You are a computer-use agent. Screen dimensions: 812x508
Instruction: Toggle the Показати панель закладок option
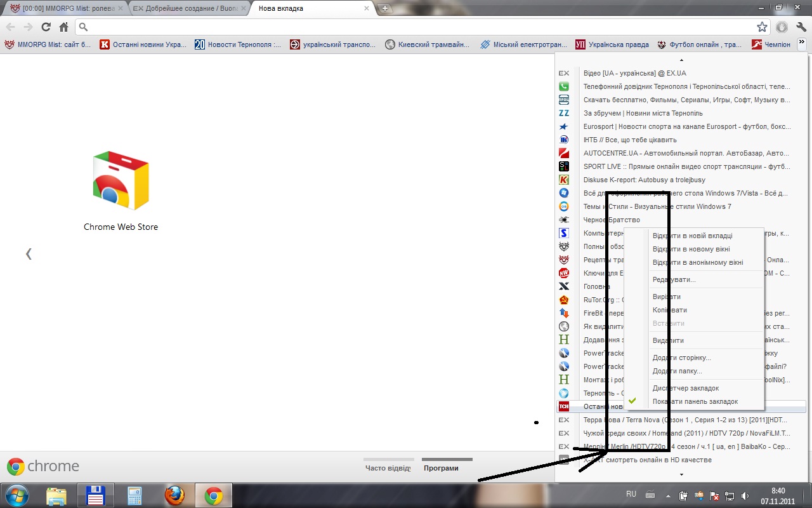pos(695,401)
